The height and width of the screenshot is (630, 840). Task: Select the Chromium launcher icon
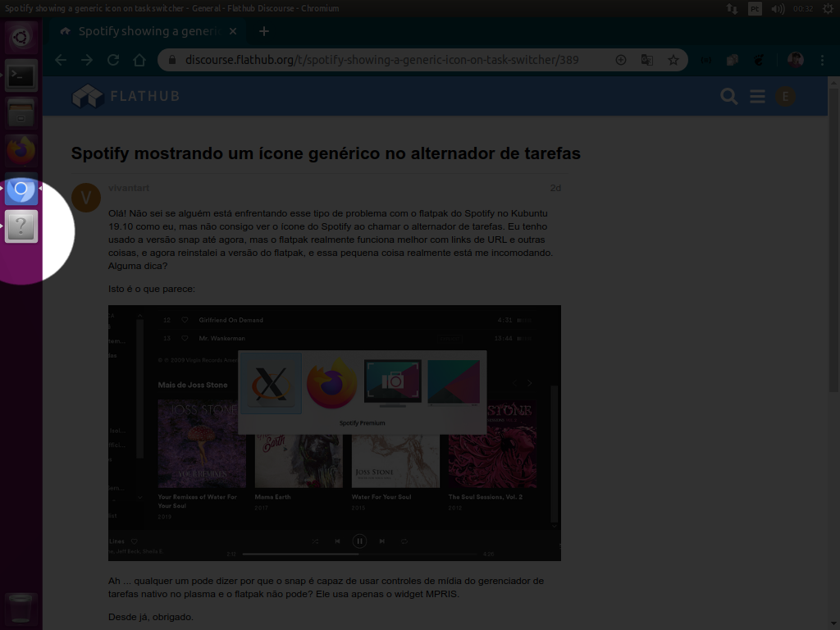tap(21, 189)
